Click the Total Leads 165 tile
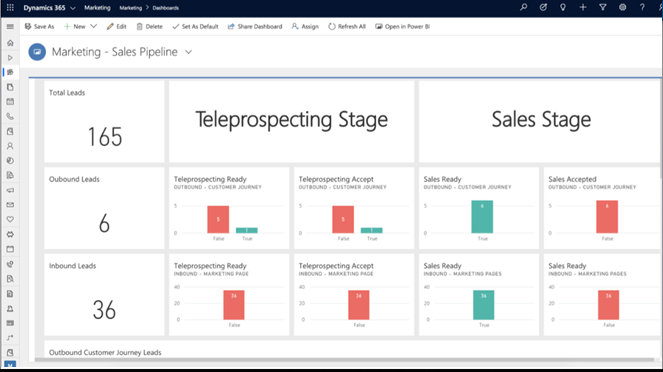This screenshot has height=372, width=663. coord(104,122)
